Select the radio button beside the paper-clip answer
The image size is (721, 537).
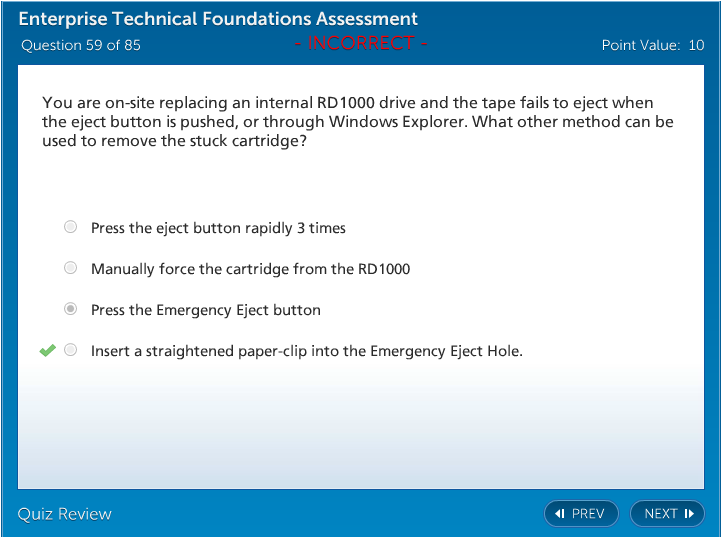(70, 350)
